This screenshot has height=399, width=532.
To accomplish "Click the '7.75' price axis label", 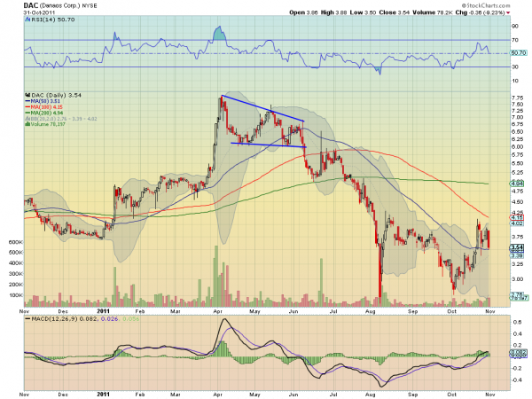I will (x=517, y=98).
